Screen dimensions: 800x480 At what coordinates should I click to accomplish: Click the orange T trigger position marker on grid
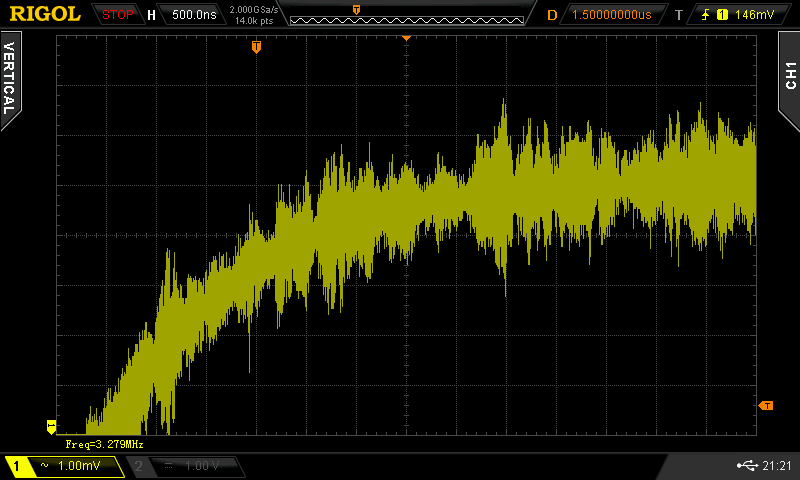pyautogui.click(x=256, y=47)
